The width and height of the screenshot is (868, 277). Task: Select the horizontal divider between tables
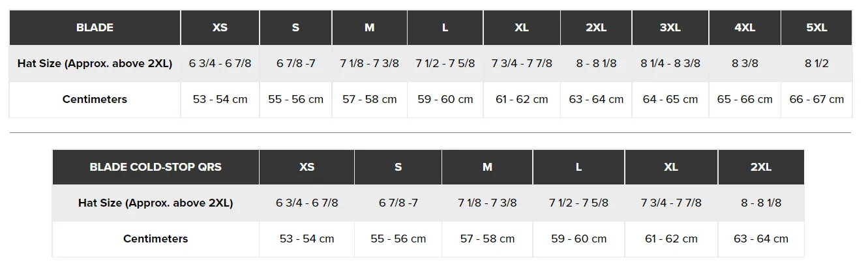pyautogui.click(x=430, y=133)
